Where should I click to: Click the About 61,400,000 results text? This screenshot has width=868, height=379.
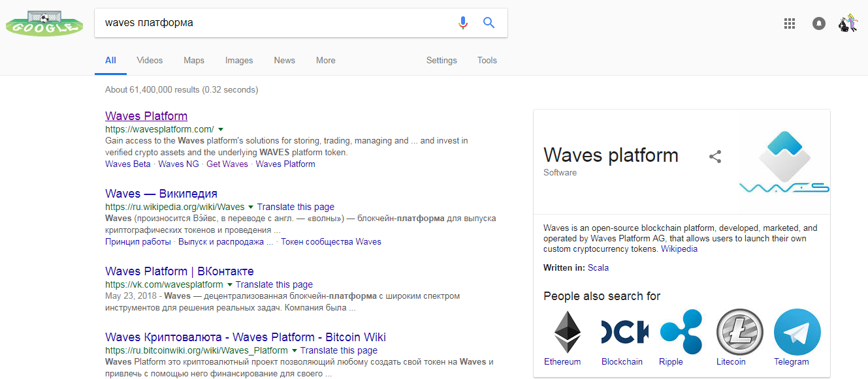point(182,90)
